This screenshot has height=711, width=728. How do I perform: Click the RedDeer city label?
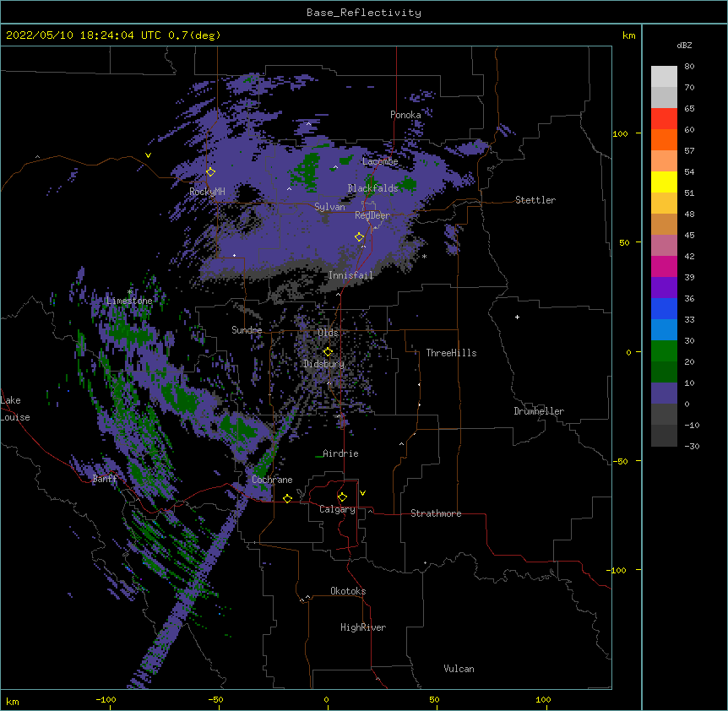(x=372, y=215)
